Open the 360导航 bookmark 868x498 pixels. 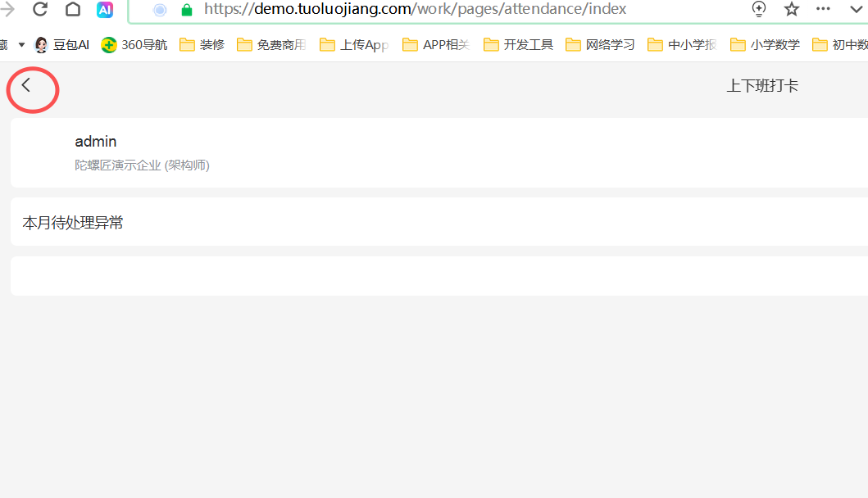click(134, 45)
